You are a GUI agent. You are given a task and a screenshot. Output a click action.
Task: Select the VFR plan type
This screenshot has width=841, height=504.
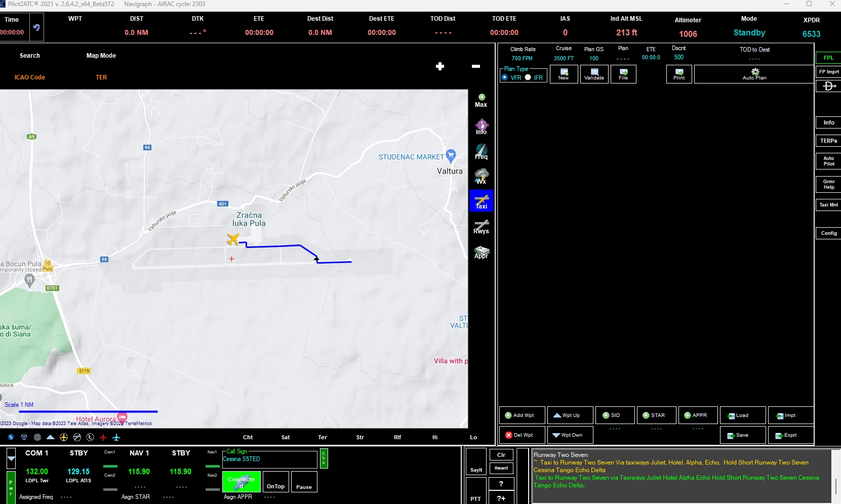point(505,77)
